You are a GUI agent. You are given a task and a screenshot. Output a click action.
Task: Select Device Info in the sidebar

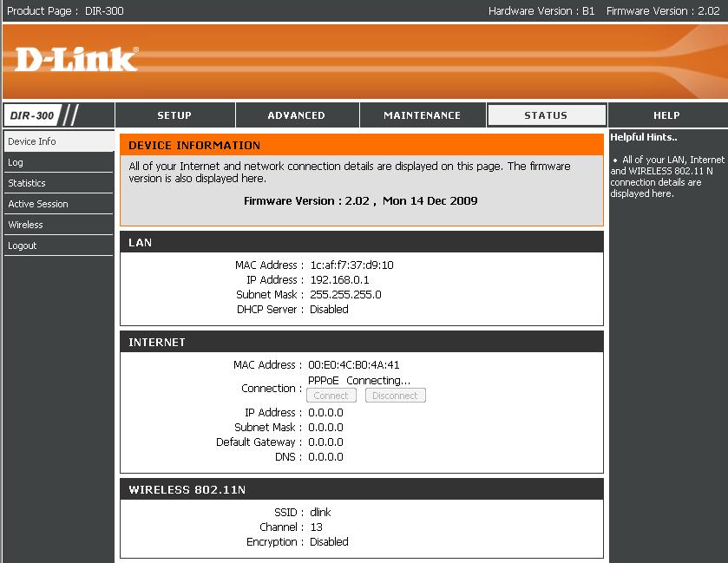32,141
